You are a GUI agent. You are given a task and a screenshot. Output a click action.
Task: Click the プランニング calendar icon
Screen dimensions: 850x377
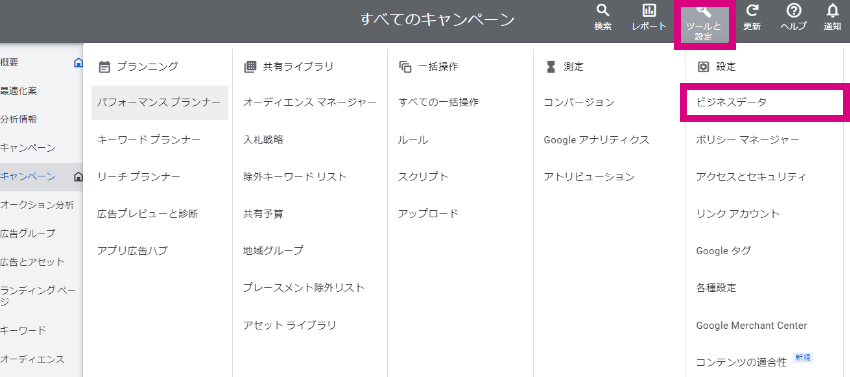tap(105, 67)
